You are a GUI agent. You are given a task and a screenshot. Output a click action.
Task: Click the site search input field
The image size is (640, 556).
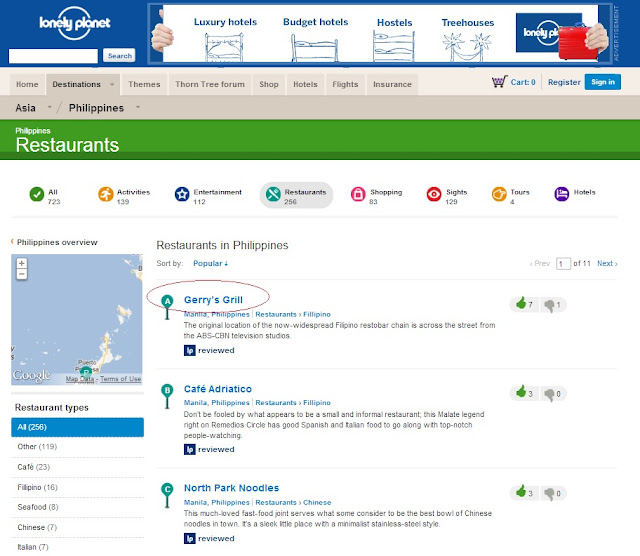53,56
